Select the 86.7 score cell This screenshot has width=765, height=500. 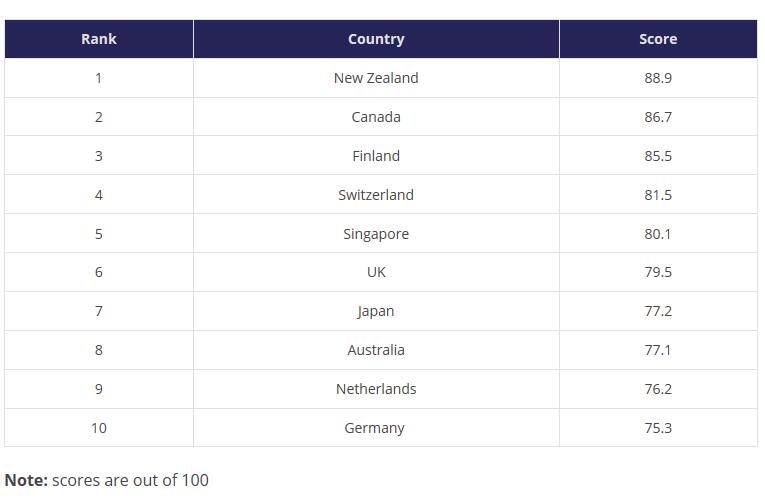click(x=658, y=117)
